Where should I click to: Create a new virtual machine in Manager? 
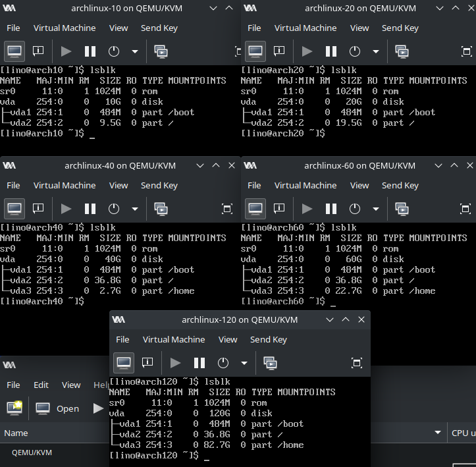[14, 408]
